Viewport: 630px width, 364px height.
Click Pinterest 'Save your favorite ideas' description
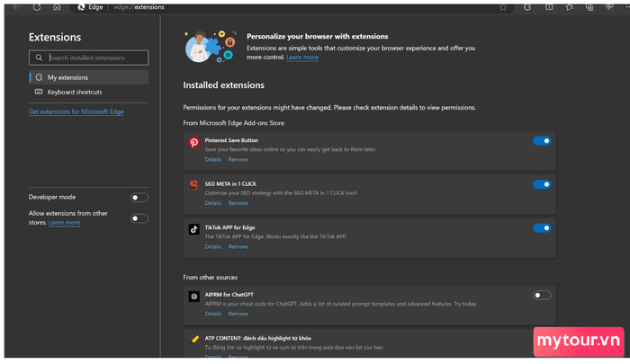291,149
